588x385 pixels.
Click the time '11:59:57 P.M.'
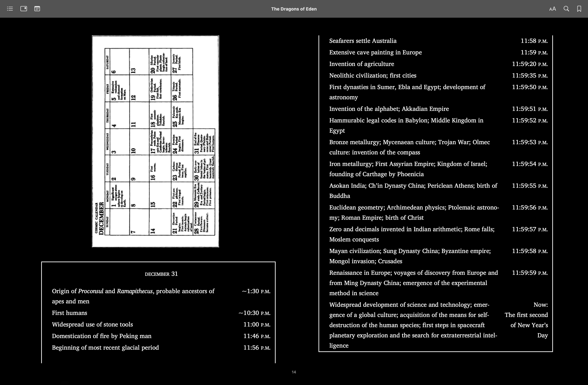point(530,229)
